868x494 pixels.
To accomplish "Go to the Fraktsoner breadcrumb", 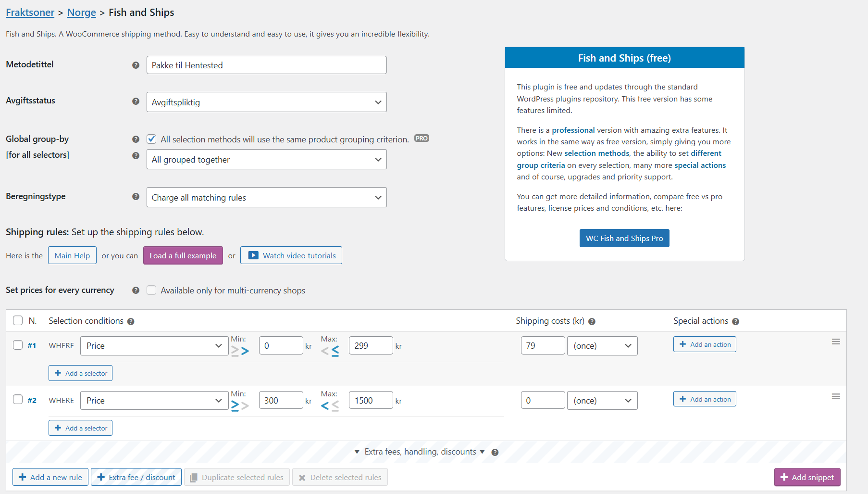I will (30, 13).
